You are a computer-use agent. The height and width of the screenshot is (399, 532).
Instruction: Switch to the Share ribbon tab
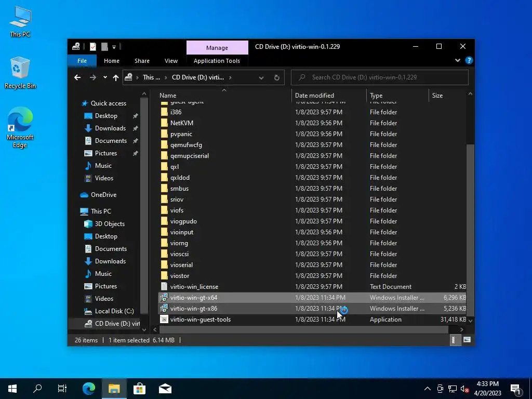pyautogui.click(x=142, y=61)
